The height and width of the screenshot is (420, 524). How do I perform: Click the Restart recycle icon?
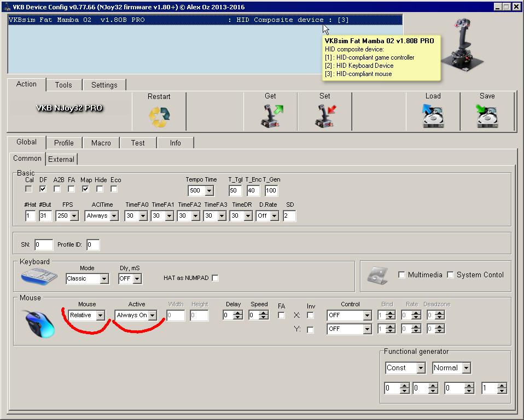[x=159, y=117]
